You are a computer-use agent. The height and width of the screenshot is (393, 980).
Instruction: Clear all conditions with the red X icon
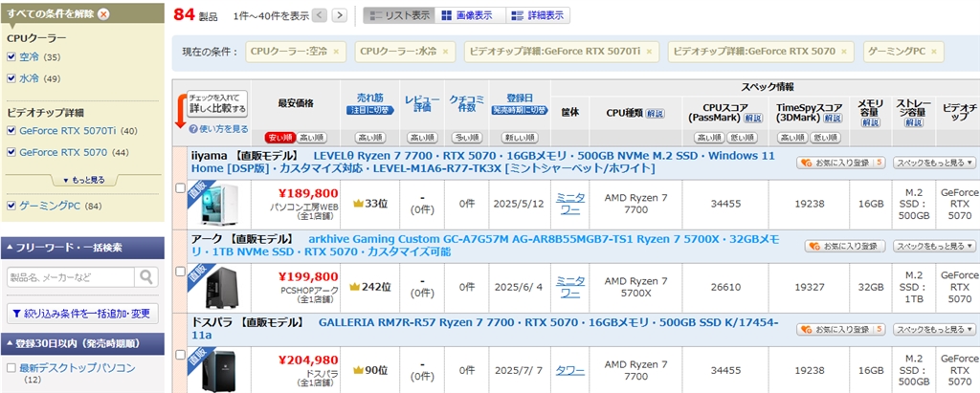[x=103, y=13]
